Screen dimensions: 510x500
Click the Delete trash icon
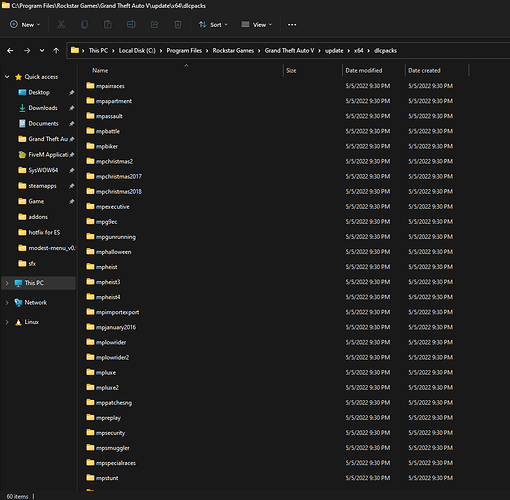pyautogui.click(x=178, y=25)
